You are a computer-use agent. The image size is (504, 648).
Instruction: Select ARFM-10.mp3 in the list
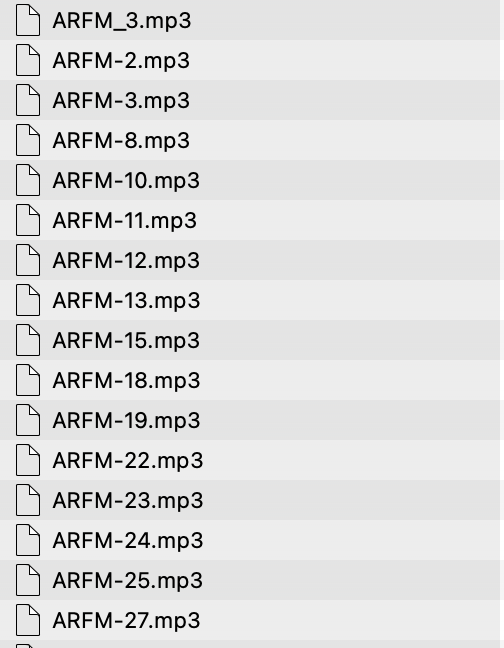tap(126, 181)
